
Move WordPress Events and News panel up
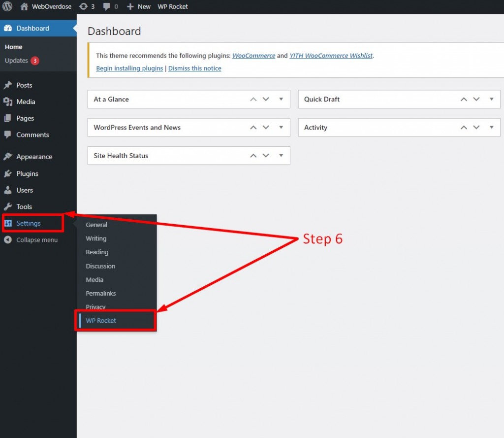(253, 128)
